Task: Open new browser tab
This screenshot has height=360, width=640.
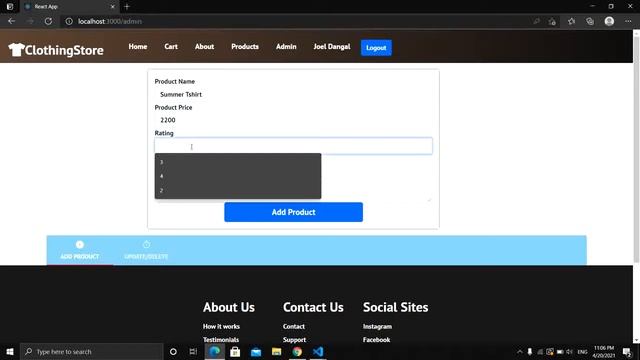Action: click(127, 7)
